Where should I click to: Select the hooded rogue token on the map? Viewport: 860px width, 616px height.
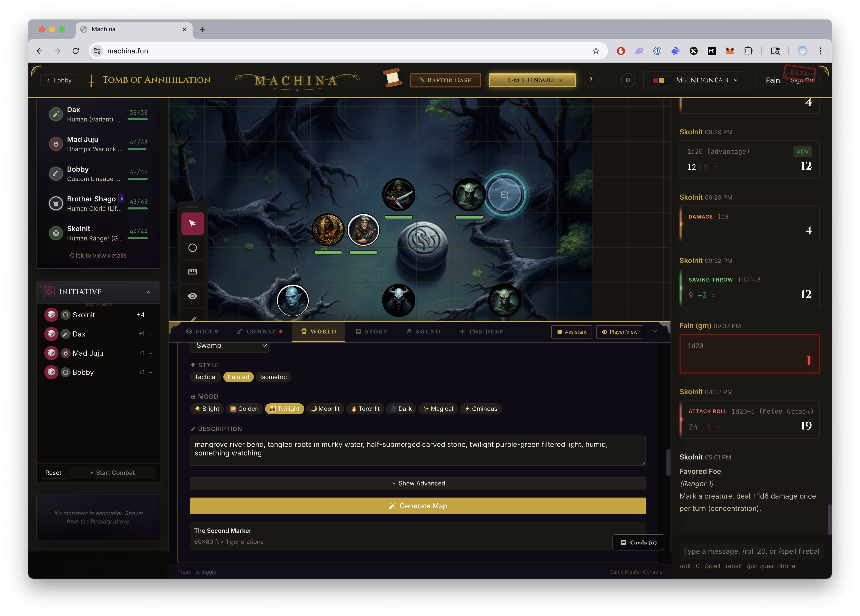pos(398,195)
